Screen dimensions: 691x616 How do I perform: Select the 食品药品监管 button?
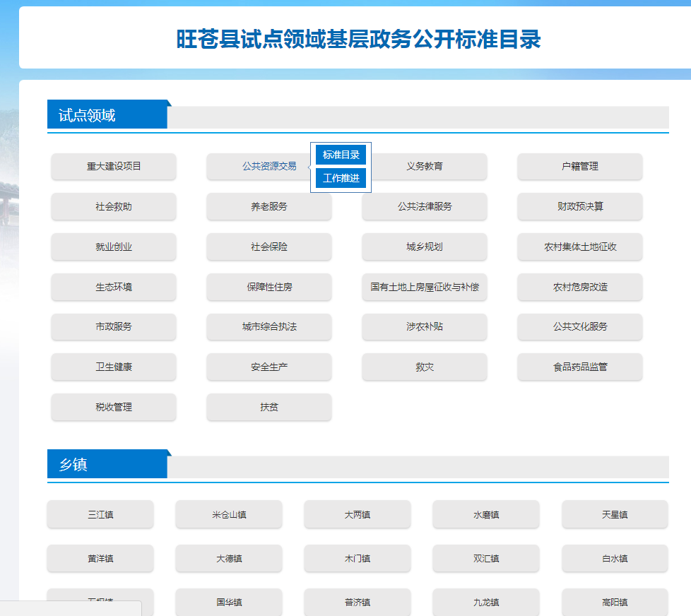tap(579, 367)
